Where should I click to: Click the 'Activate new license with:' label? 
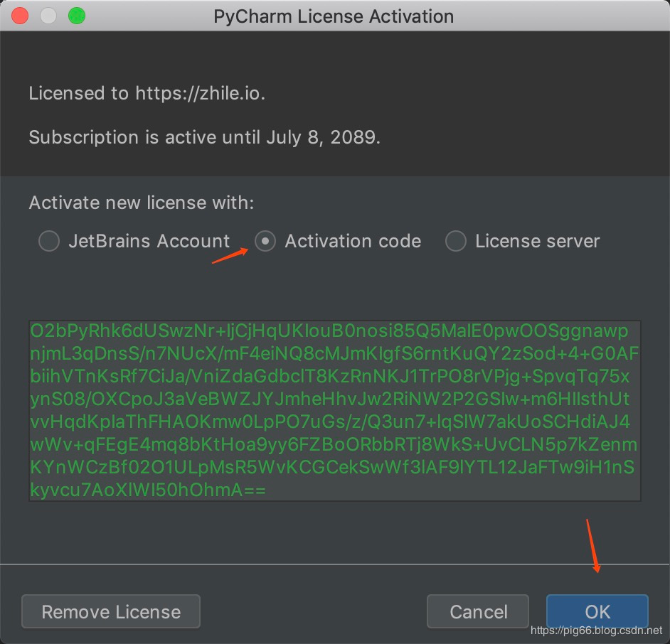[141, 203]
